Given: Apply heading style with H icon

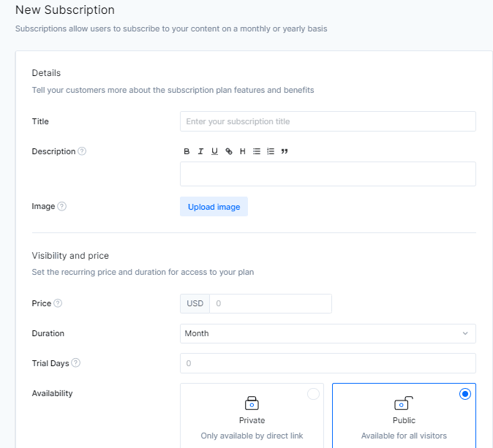Looking at the screenshot, I should point(242,151).
